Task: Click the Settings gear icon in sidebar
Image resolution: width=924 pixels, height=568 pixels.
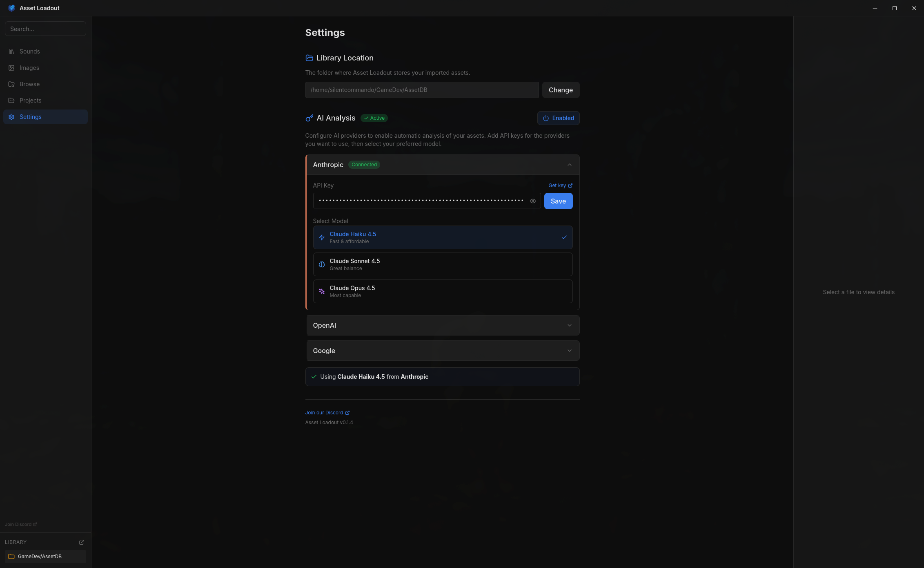Action: click(11, 117)
